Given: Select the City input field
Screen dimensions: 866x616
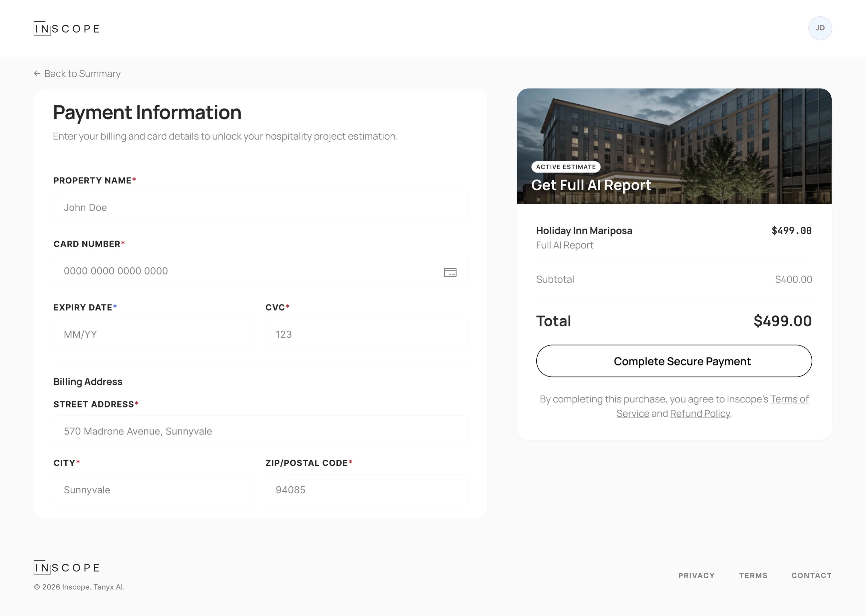Looking at the screenshot, I should point(154,490).
